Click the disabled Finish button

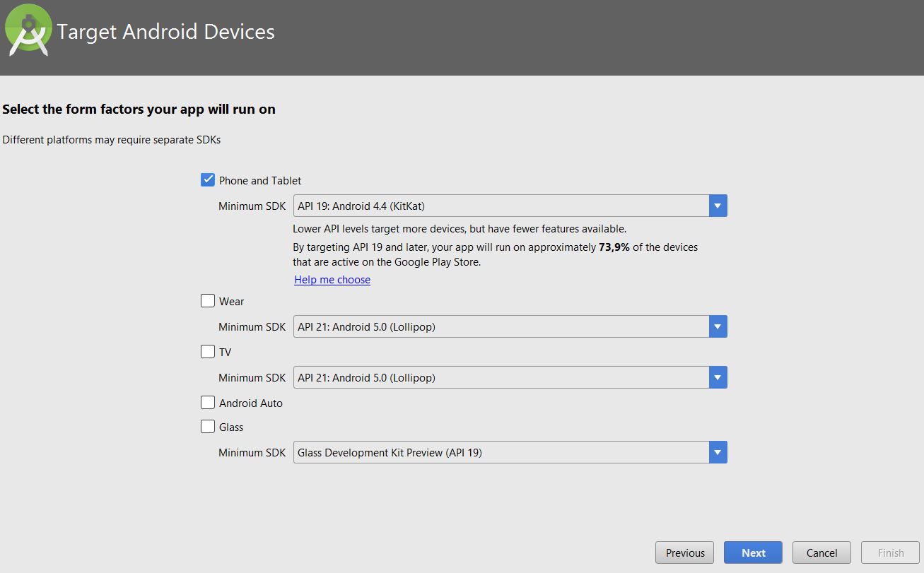tap(890, 553)
